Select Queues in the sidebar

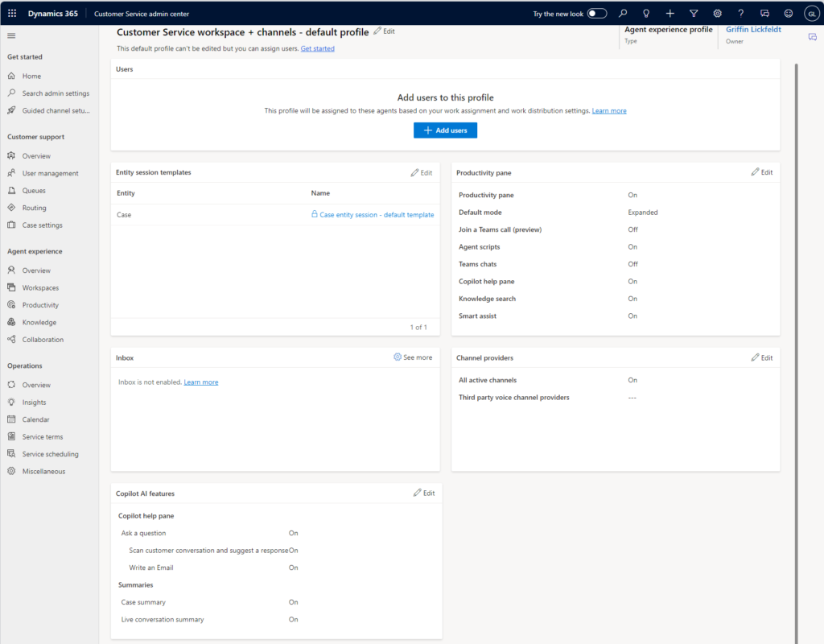[34, 191]
